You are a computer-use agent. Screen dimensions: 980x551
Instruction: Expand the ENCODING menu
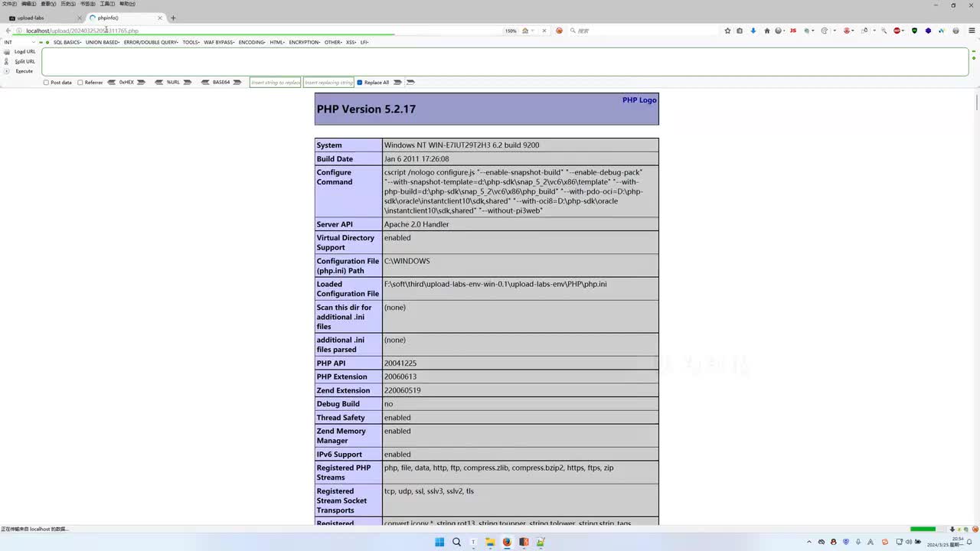pos(252,42)
